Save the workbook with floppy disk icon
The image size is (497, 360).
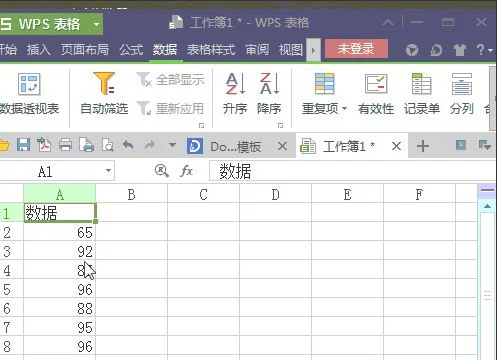coord(23,145)
